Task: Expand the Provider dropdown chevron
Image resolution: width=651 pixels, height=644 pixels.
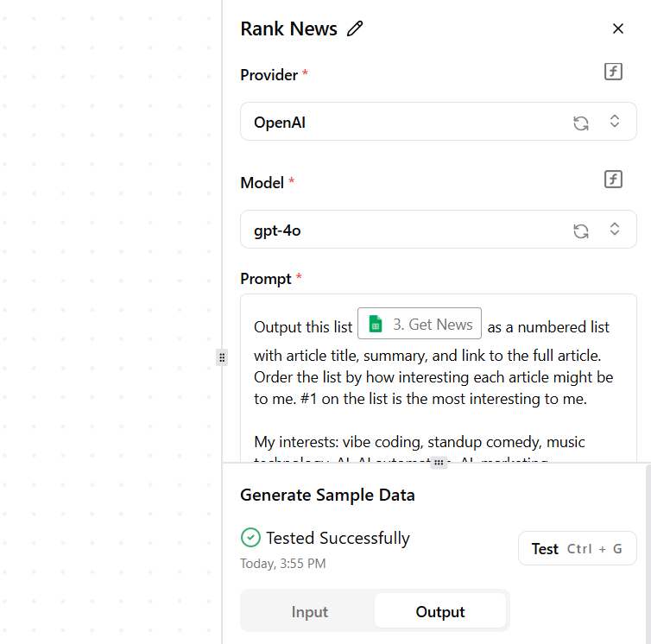Action: tap(615, 122)
